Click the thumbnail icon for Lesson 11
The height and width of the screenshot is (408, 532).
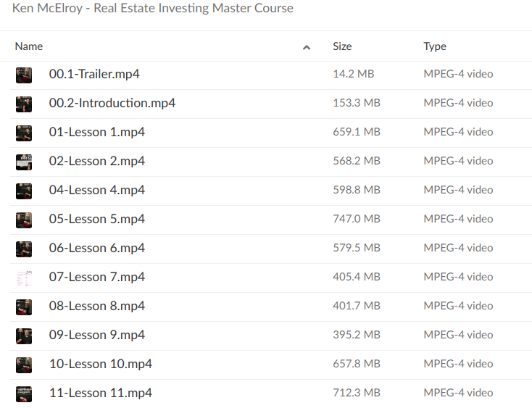24,394
